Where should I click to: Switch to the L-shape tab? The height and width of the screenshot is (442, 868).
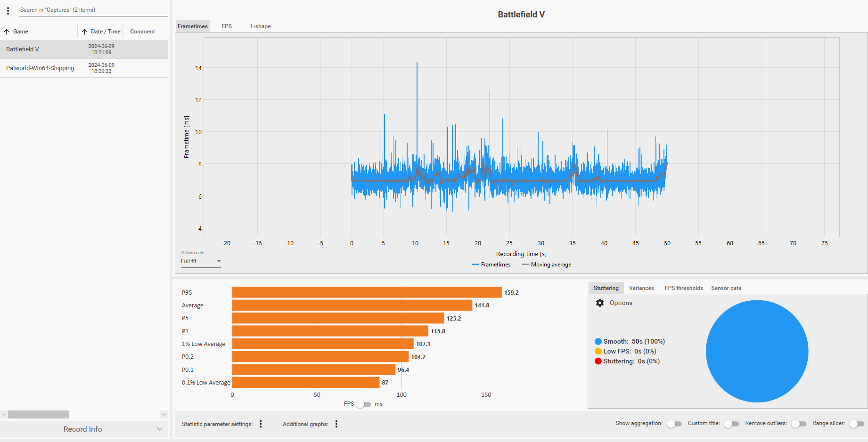(261, 26)
